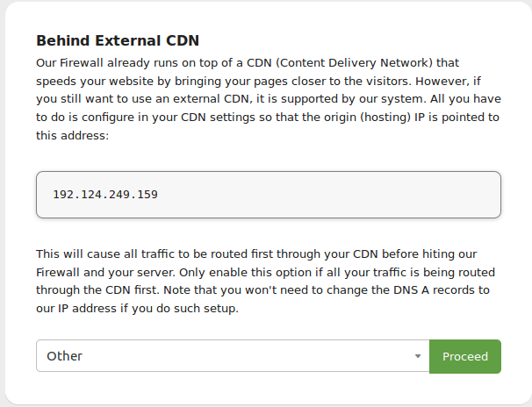The height and width of the screenshot is (407, 532).
Task: Click the small arrow beside Other
Action: [x=418, y=356]
